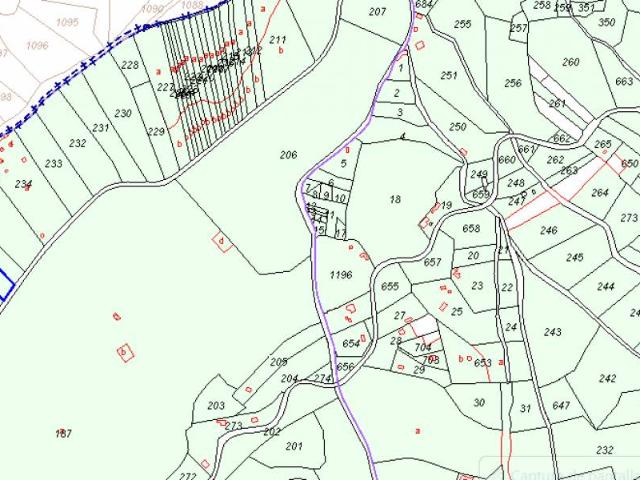
Task: Click parcel 18 in the center
Action: coord(395,200)
